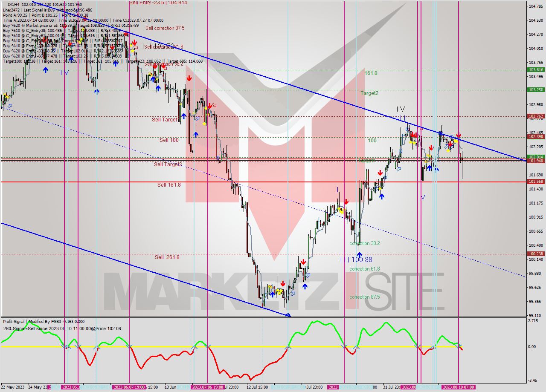Click the correction 38.2 label

coord(364,243)
